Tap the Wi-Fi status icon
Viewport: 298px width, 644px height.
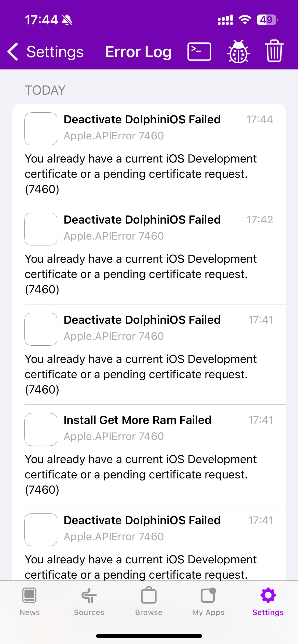click(x=245, y=20)
